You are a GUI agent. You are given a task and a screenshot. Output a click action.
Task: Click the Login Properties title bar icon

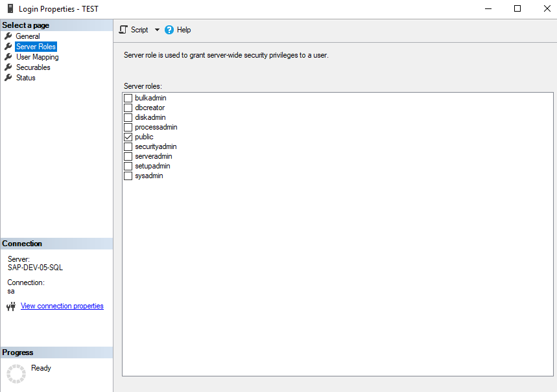point(10,9)
